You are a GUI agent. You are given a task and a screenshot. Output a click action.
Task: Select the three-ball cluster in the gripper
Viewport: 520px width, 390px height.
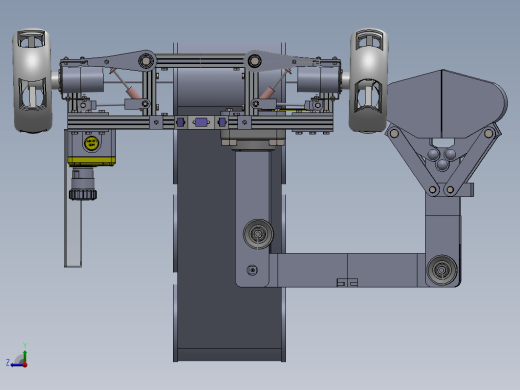(x=442, y=159)
